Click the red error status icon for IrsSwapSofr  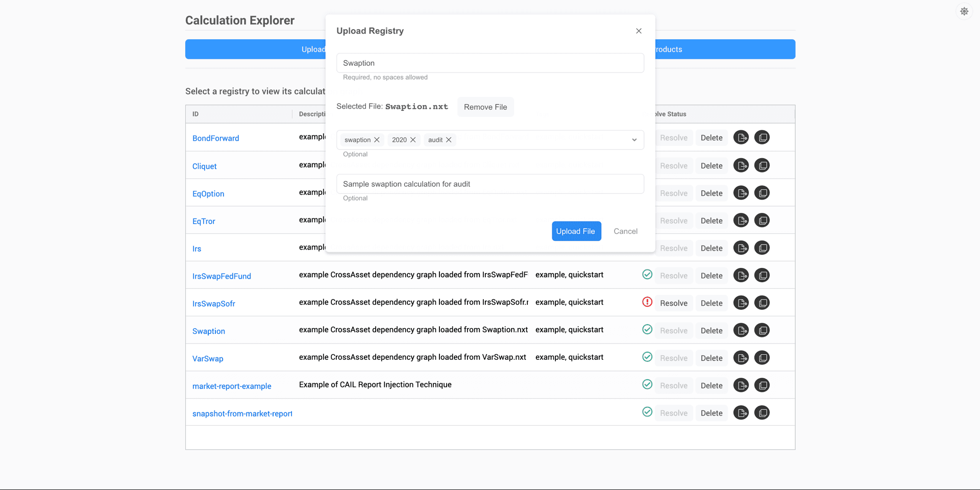[x=647, y=302]
